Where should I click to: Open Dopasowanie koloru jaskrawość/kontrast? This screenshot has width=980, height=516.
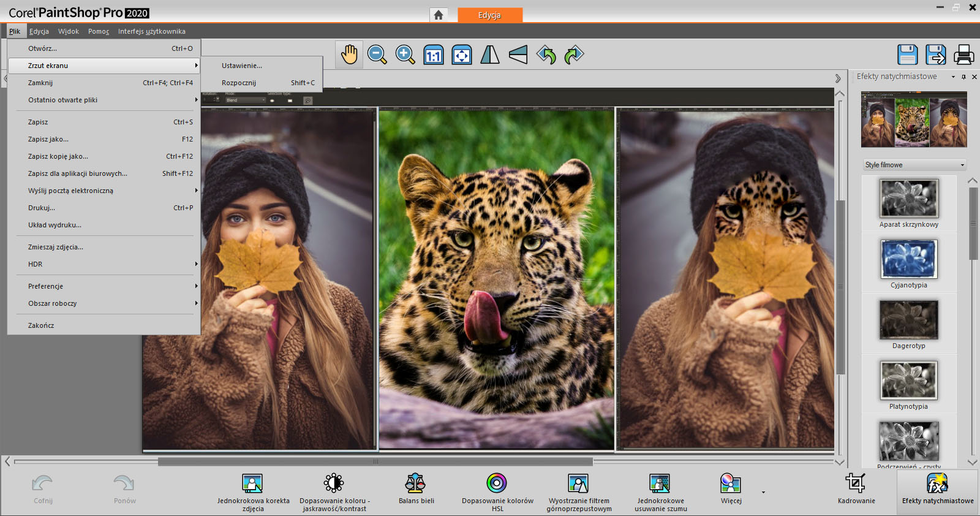pos(334,492)
